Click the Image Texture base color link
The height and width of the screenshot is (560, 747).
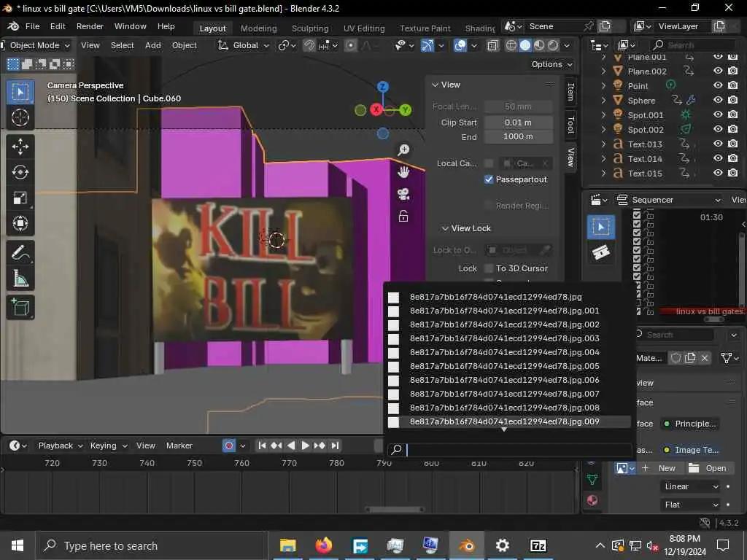(x=690, y=450)
